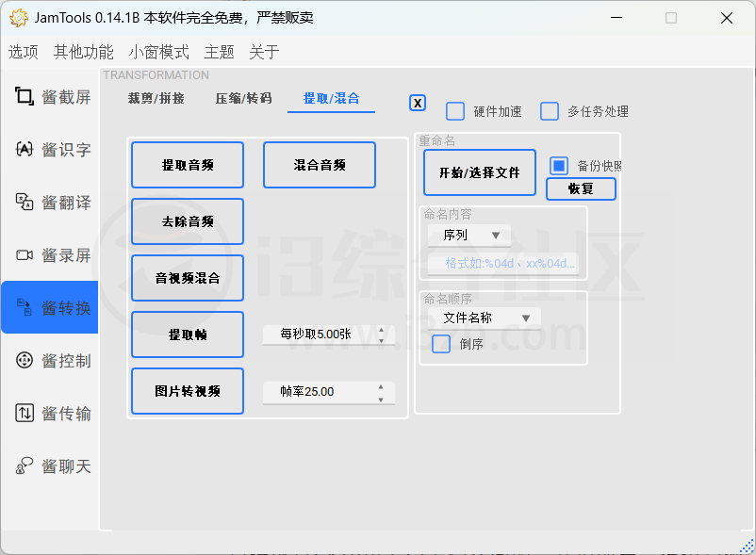This screenshot has width=756, height=555.
Task: Click the 提取帧 button
Action: [188, 335]
